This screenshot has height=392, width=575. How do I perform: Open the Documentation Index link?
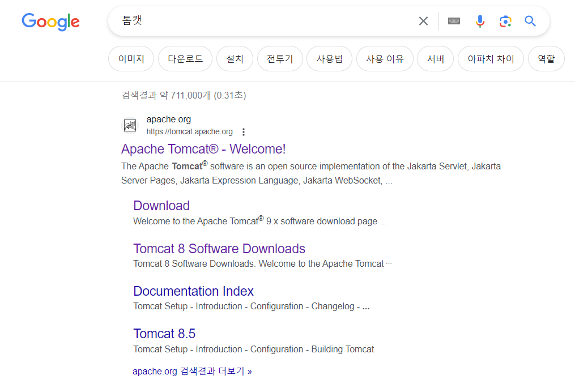pos(193,291)
